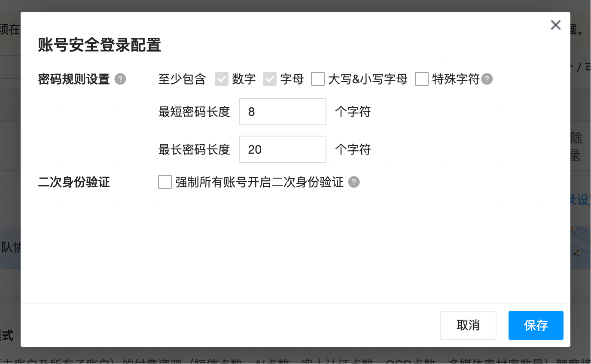Image resolution: width=591 pixels, height=364 pixels.
Task: Focus the input field showing 8
Action: coord(282,112)
